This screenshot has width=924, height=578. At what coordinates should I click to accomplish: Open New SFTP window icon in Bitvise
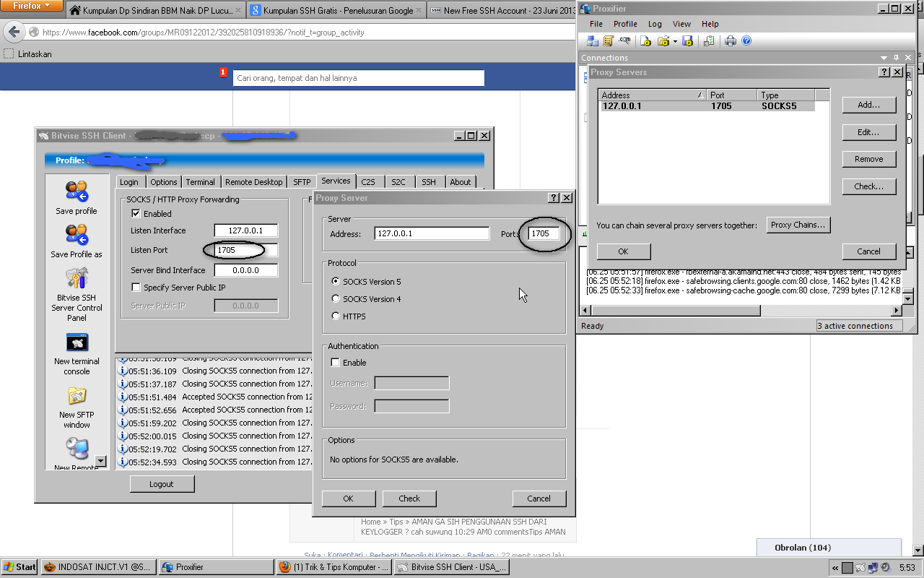pos(77,396)
